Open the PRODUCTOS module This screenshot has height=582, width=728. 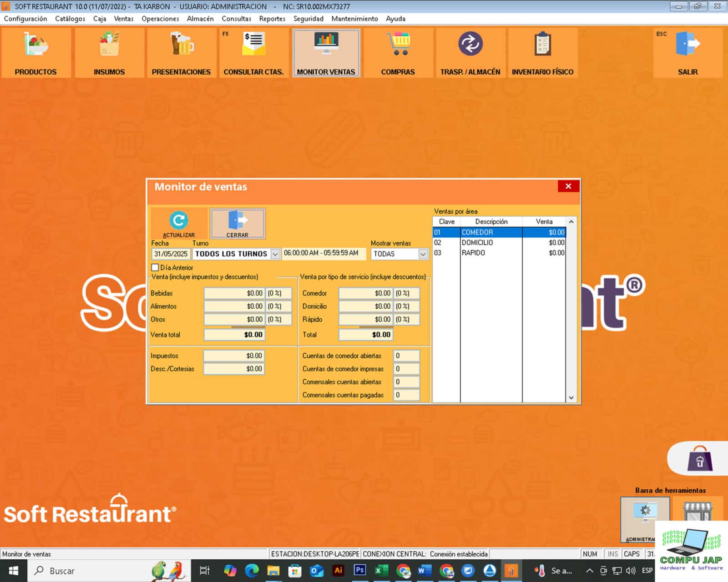[x=36, y=53]
